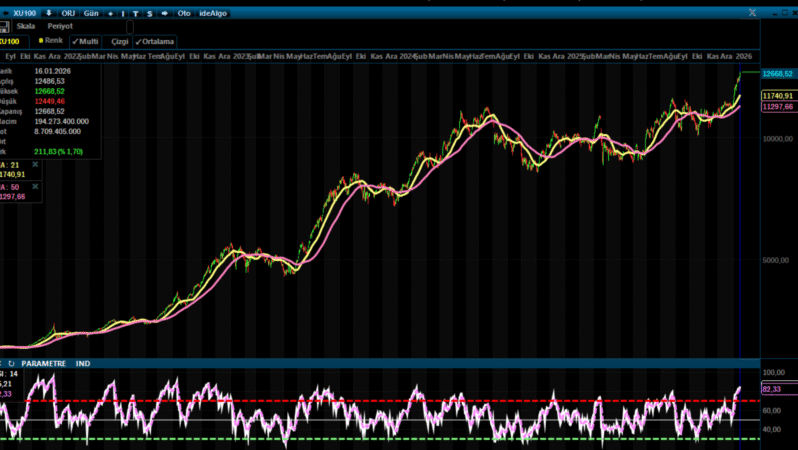
Task: Toggle the Multi checkbox option
Action: coord(85,42)
